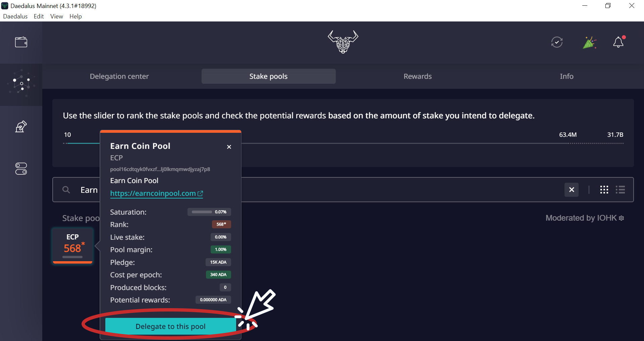Switch stake pools to list view
The width and height of the screenshot is (644, 341).
[620, 189]
